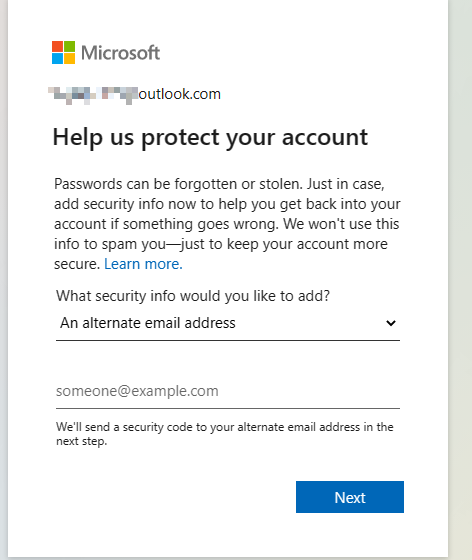Click the green square of Microsoft logo
The image size is (472, 560).
[70, 46]
